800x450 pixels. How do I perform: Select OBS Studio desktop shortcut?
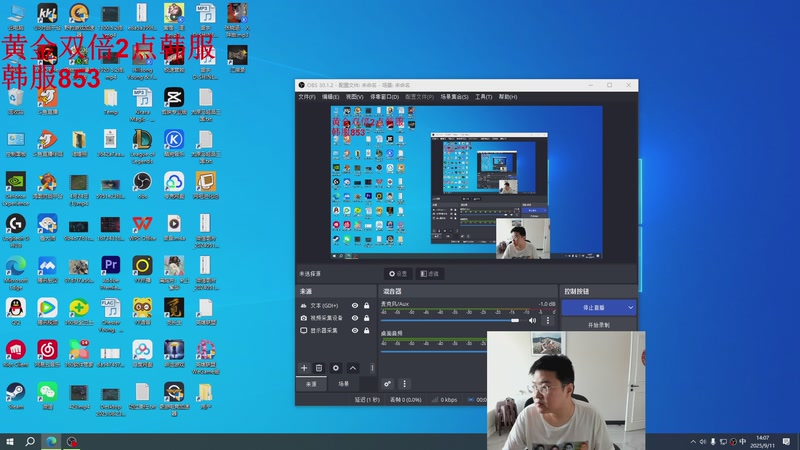[x=142, y=186]
